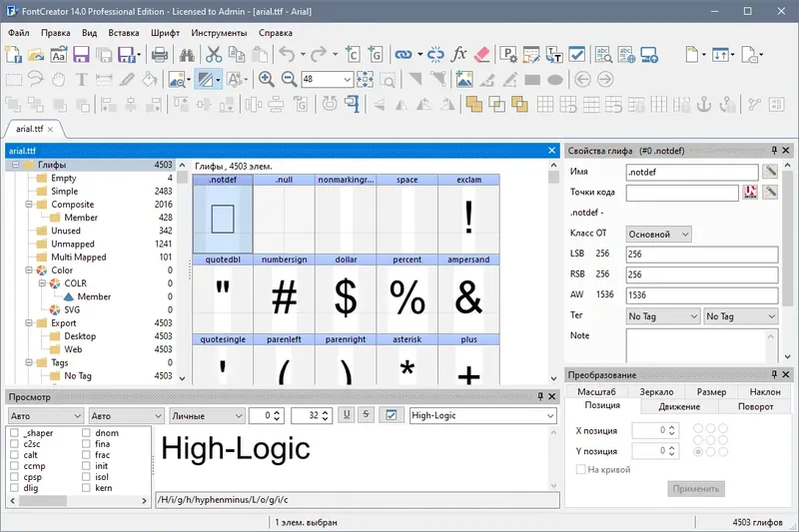Image resolution: width=799 pixels, height=532 pixels.
Task: Switch to the Поворот tab
Action: click(x=756, y=406)
